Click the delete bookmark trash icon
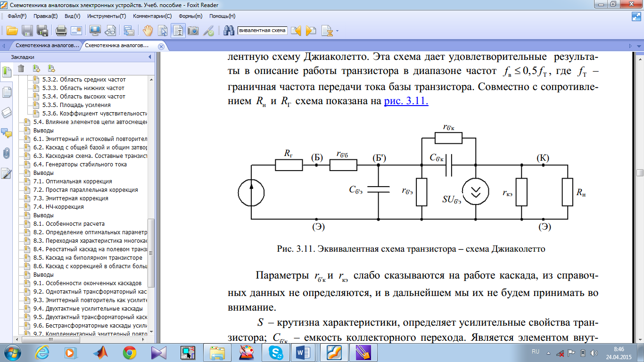The width and height of the screenshot is (644, 362). (21, 68)
